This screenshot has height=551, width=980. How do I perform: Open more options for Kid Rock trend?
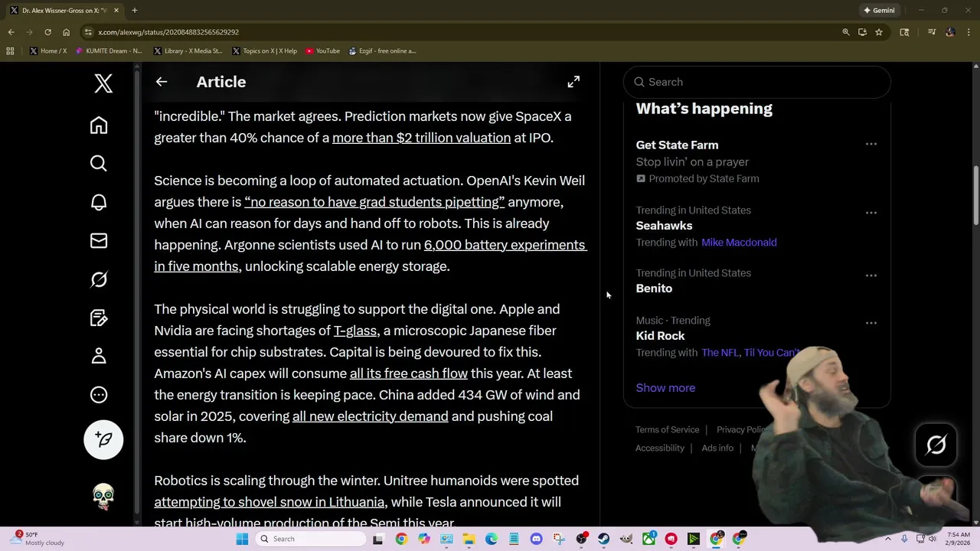pyautogui.click(x=871, y=323)
